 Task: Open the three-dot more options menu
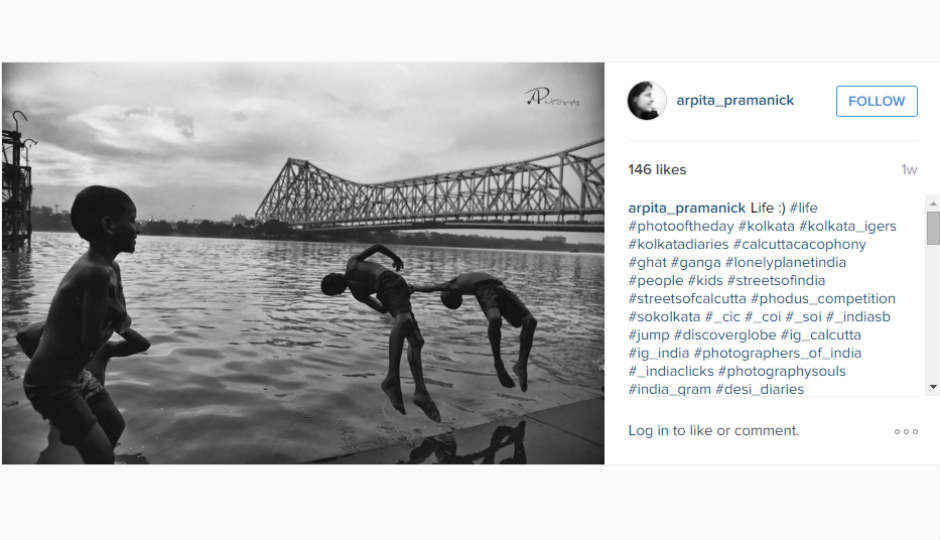click(x=906, y=432)
